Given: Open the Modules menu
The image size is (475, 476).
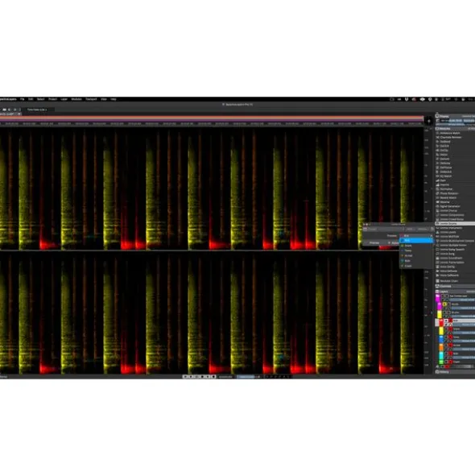Looking at the screenshot, I should [x=76, y=99].
